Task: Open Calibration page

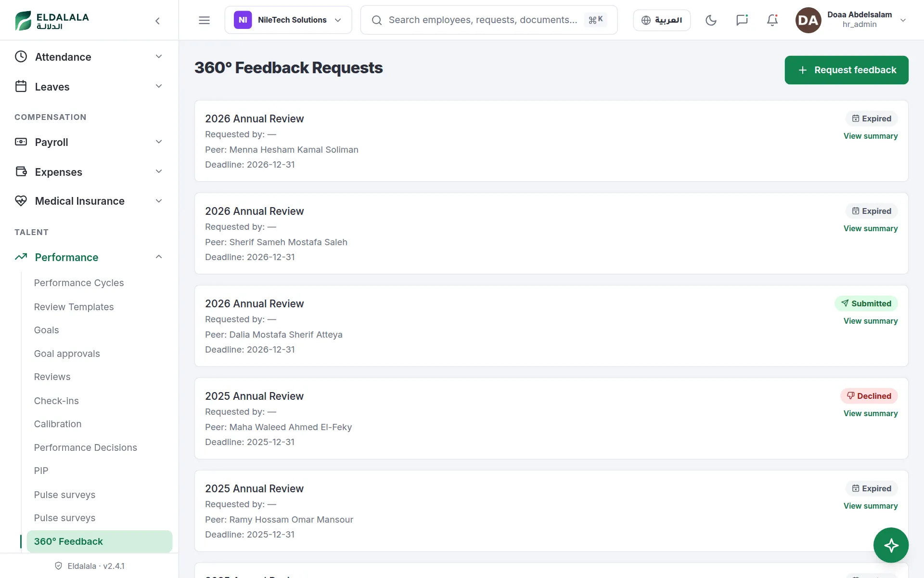Action: click(x=58, y=424)
